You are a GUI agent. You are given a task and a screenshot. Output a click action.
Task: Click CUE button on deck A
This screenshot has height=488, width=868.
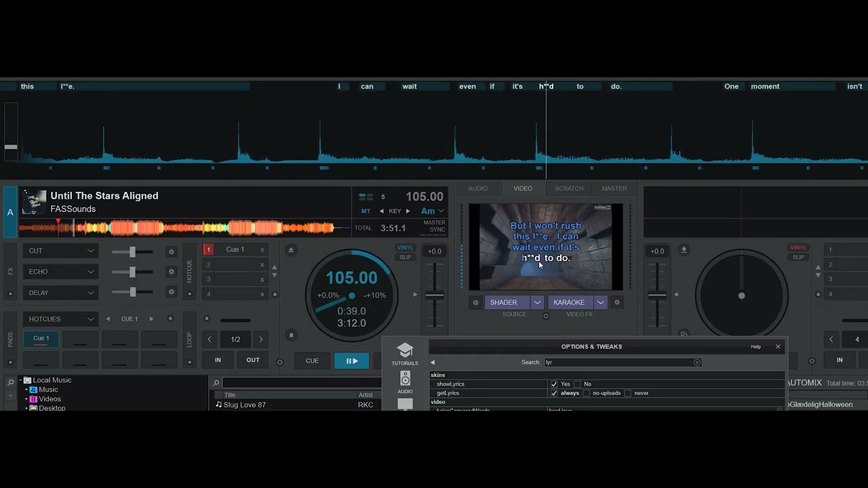click(312, 361)
